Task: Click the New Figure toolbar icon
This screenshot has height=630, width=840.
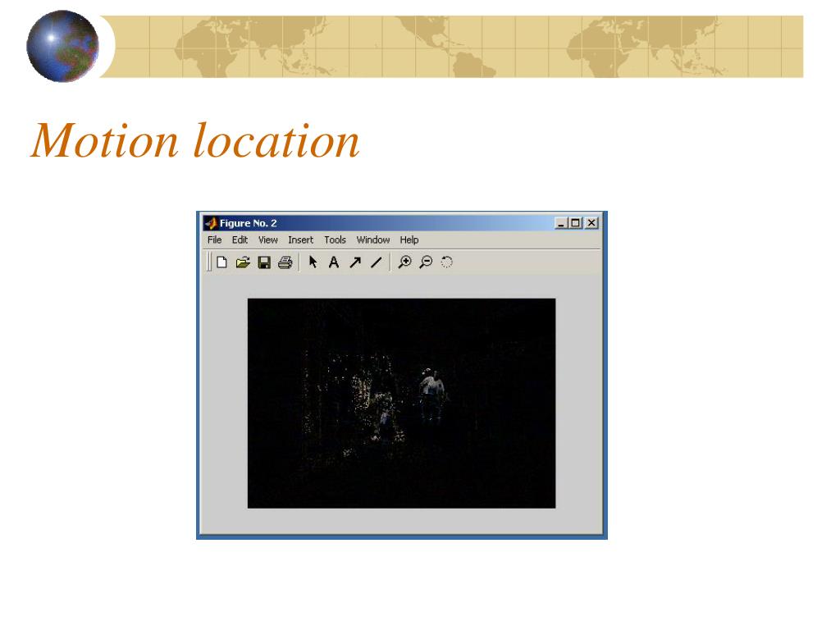Action: click(x=221, y=262)
